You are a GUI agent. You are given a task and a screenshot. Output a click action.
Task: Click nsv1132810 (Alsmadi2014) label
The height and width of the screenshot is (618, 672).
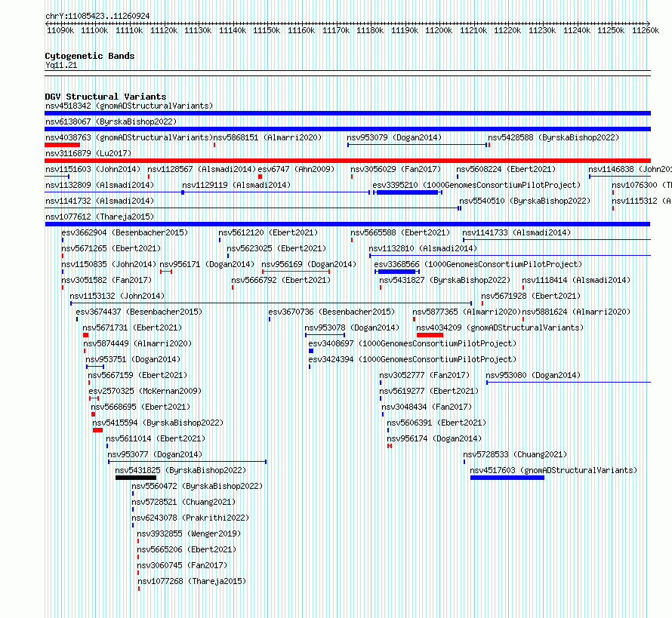(423, 248)
